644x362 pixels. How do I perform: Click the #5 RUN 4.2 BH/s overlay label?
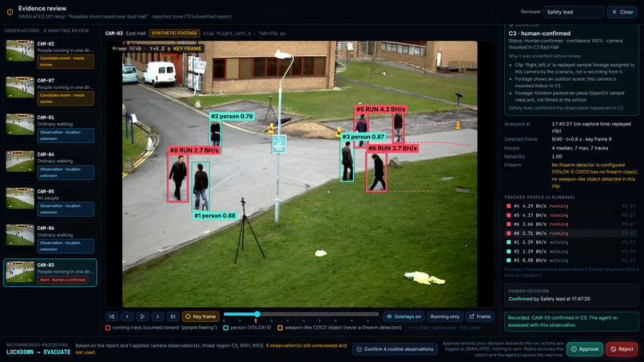coord(381,109)
